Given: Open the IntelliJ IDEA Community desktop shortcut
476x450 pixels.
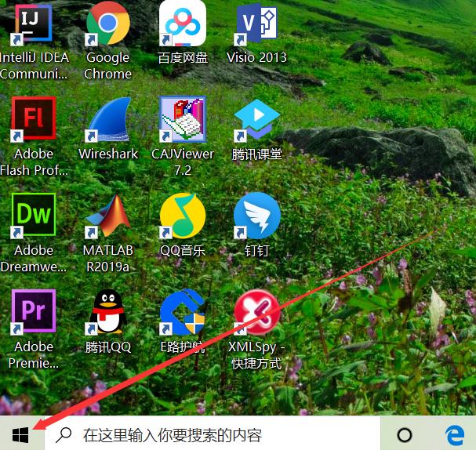Looking at the screenshot, I should click(x=33, y=24).
